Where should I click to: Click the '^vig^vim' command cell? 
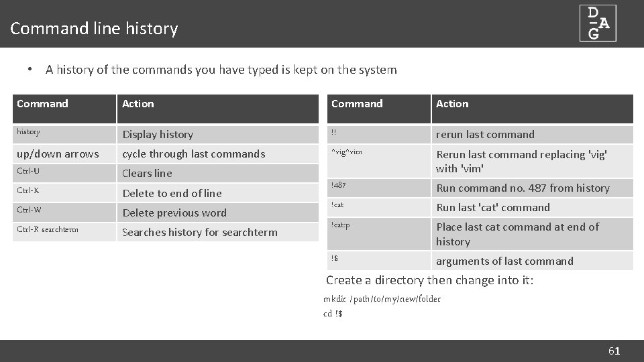[x=347, y=152]
